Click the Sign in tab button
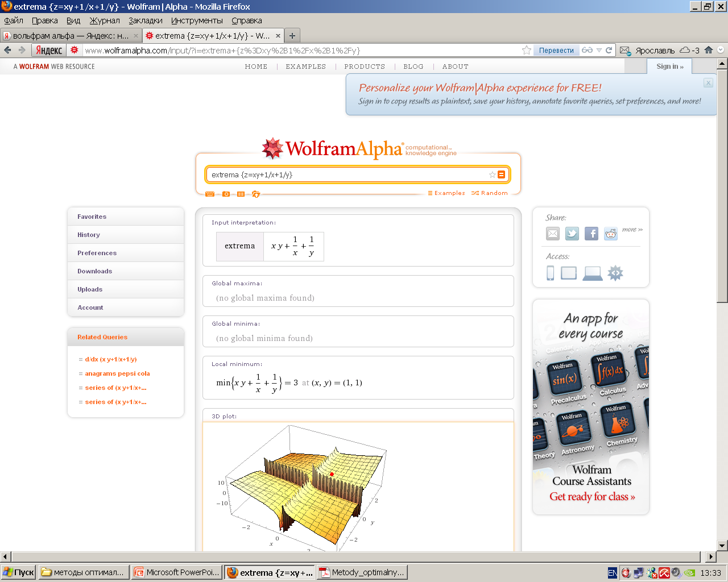 pos(669,66)
